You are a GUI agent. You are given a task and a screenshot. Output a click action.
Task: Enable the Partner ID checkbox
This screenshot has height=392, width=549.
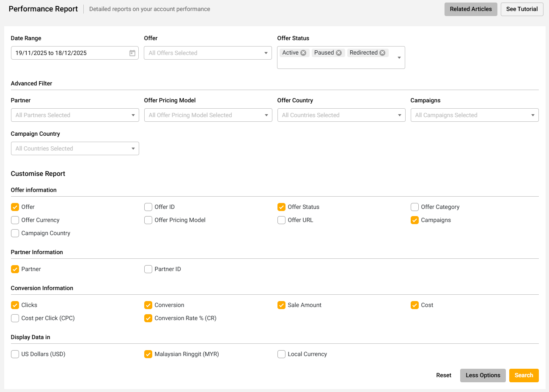[x=148, y=269]
